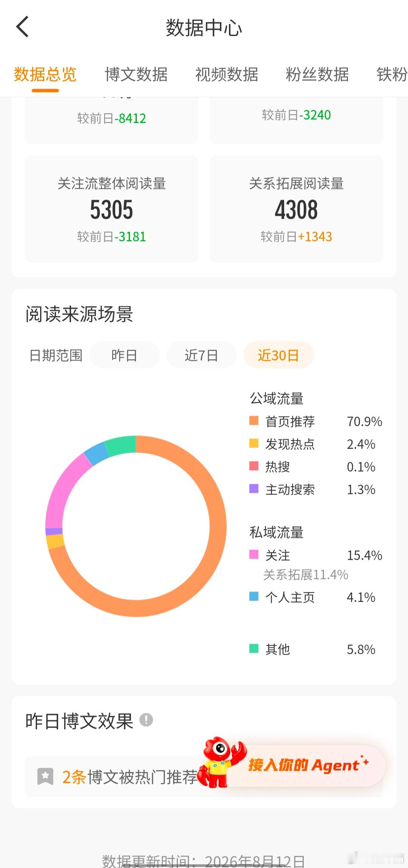The image size is (408, 868).
Task: Tap the green 其他 legend swatch
Action: tap(254, 649)
